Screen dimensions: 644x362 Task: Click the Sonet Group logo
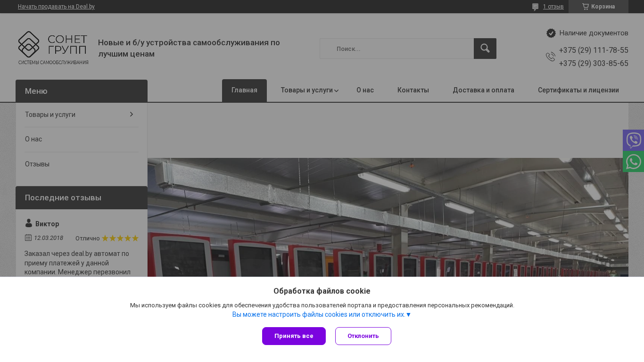tap(53, 48)
